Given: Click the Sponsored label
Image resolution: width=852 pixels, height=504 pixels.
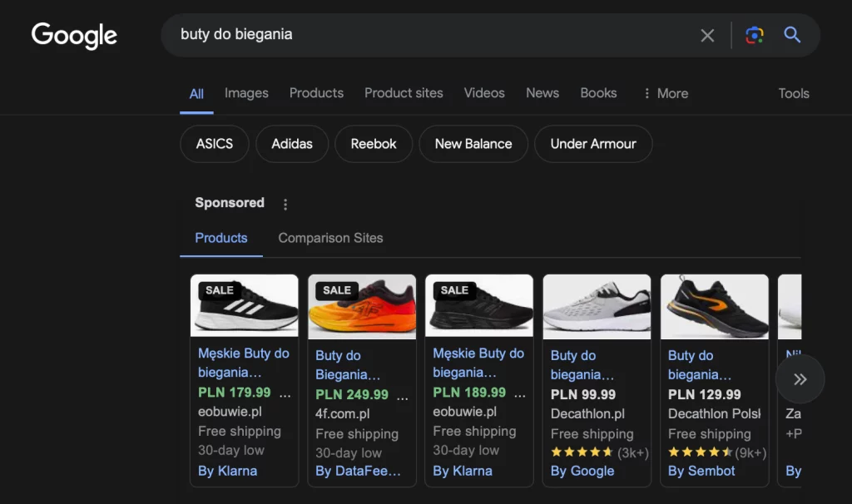Looking at the screenshot, I should 230,203.
